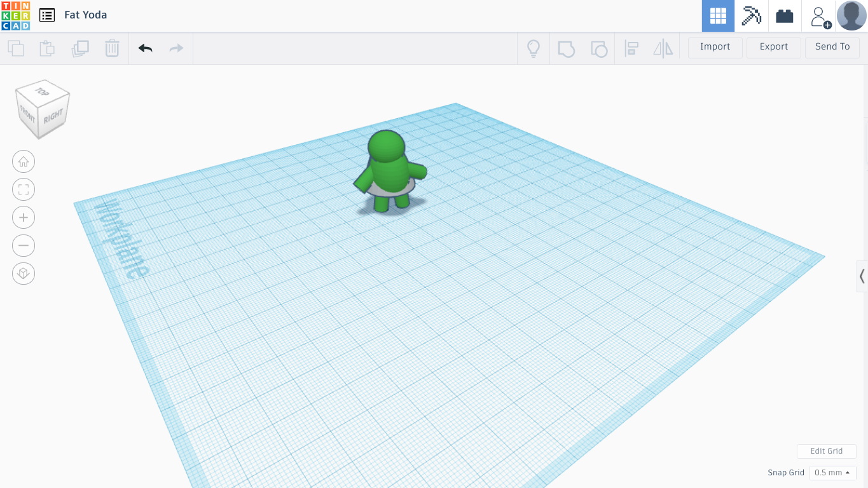Click the Group shapes icon
The image size is (868, 488).
coord(566,48)
